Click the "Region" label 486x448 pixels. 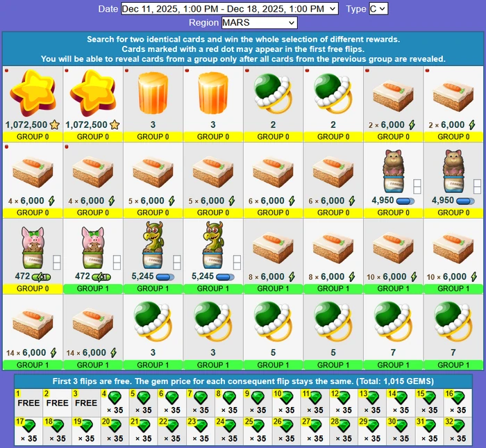pos(203,23)
